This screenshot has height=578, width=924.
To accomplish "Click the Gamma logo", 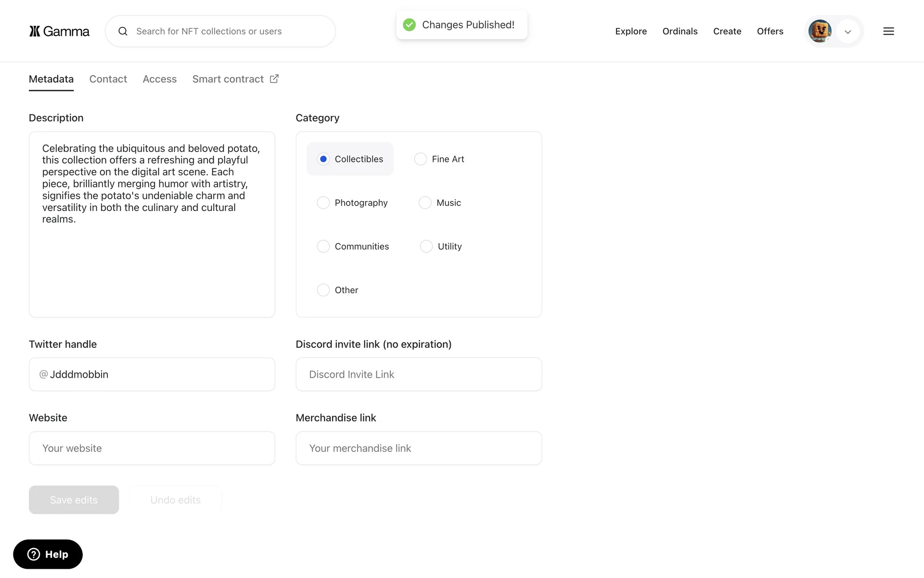I will coord(59,31).
